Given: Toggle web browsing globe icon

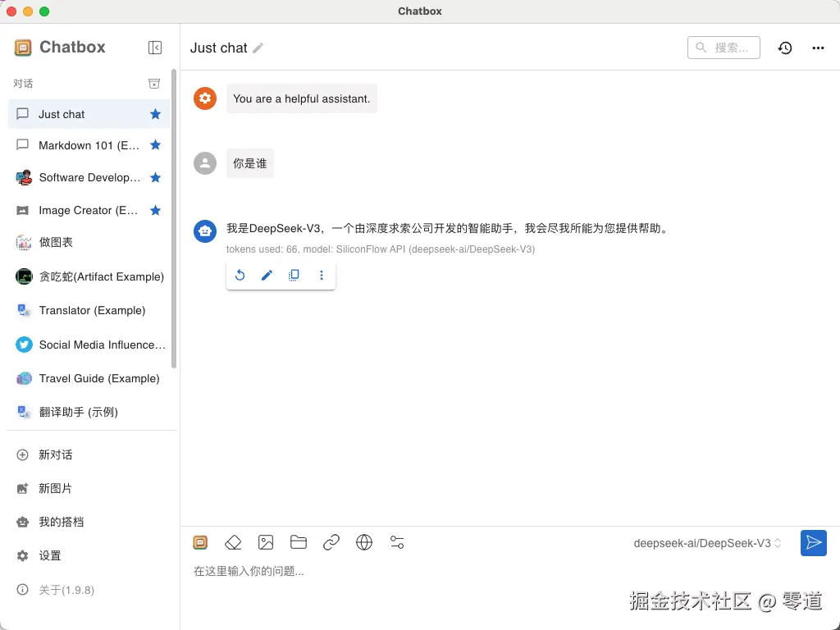Looking at the screenshot, I should click(x=364, y=543).
